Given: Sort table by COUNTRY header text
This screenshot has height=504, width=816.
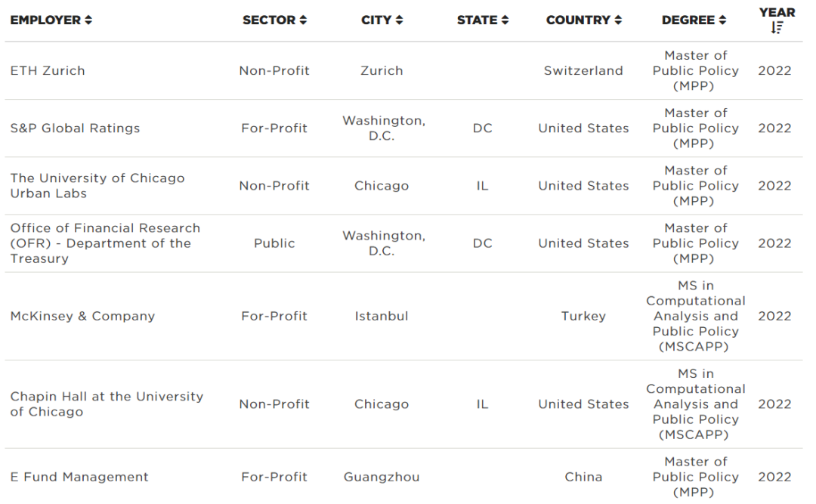Looking at the screenshot, I should (578, 20).
